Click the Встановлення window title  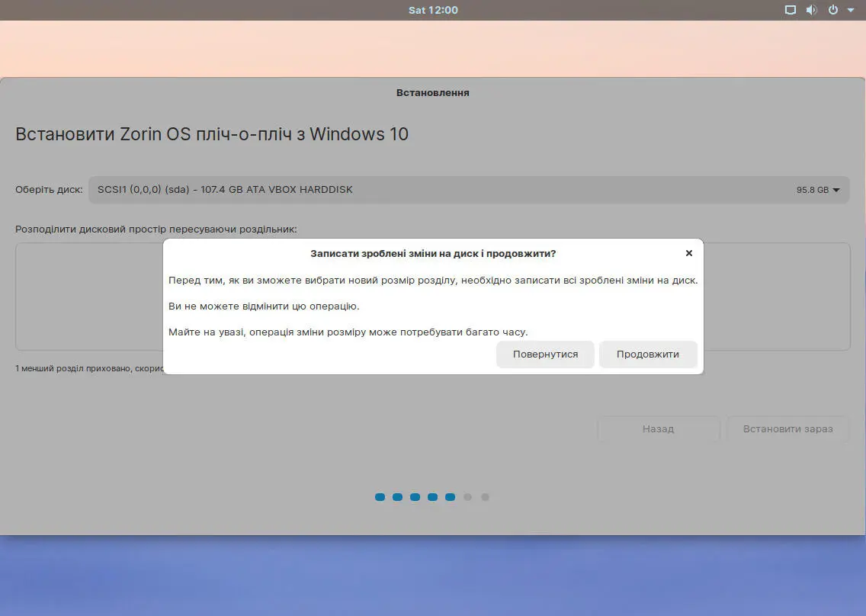[432, 93]
